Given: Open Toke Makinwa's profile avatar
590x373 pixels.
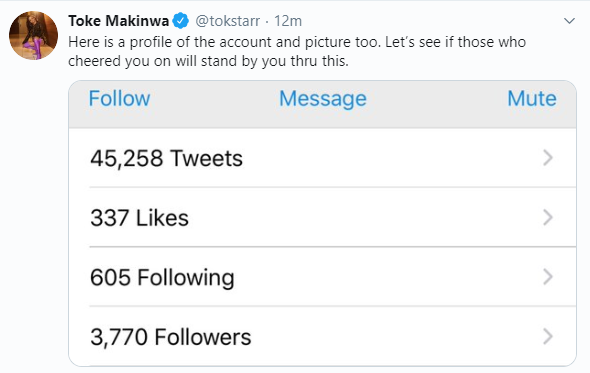Looking at the screenshot, I should (x=33, y=35).
